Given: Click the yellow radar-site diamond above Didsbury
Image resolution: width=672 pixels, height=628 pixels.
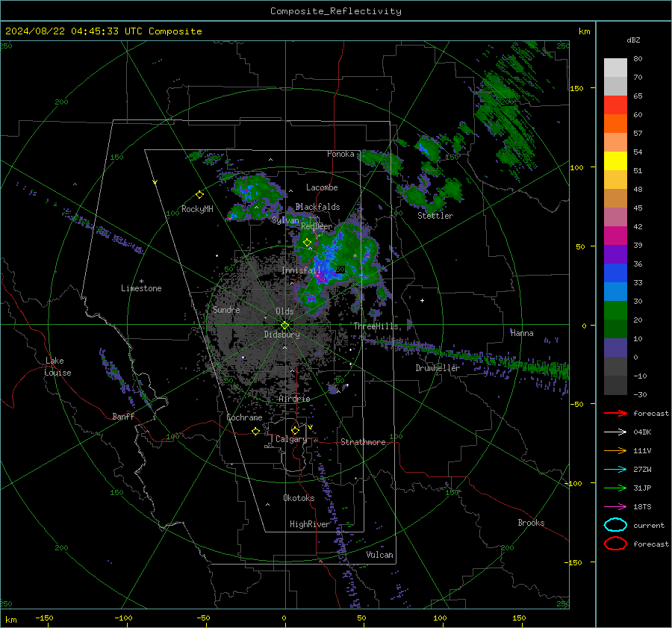Looking at the screenshot, I should [x=284, y=326].
